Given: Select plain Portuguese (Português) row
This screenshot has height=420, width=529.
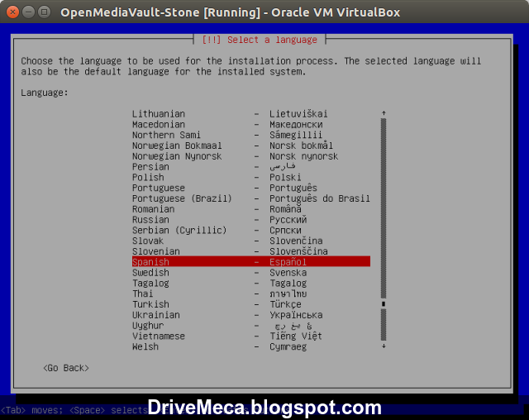Looking at the screenshot, I should [251, 188].
